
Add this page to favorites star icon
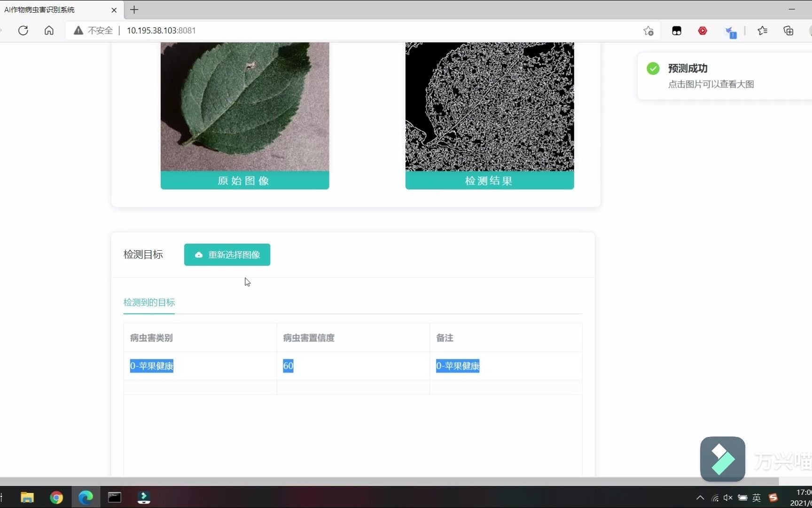[648, 31]
